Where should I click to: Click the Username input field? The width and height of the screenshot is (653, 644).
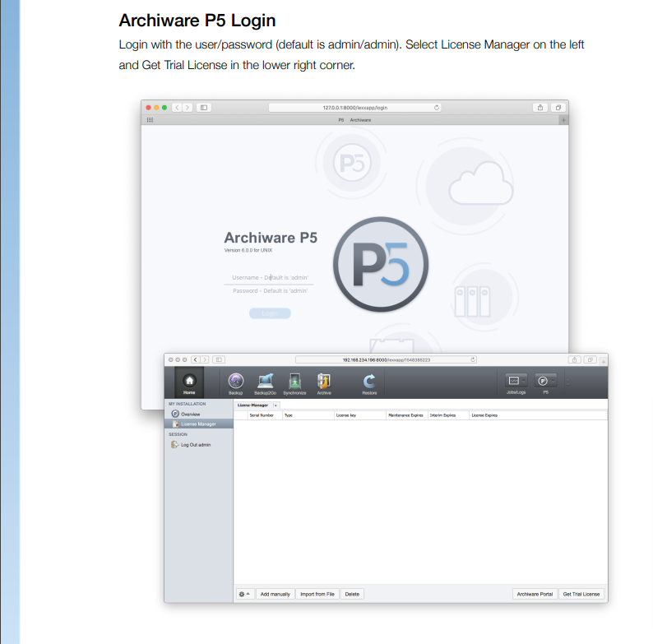click(269, 278)
